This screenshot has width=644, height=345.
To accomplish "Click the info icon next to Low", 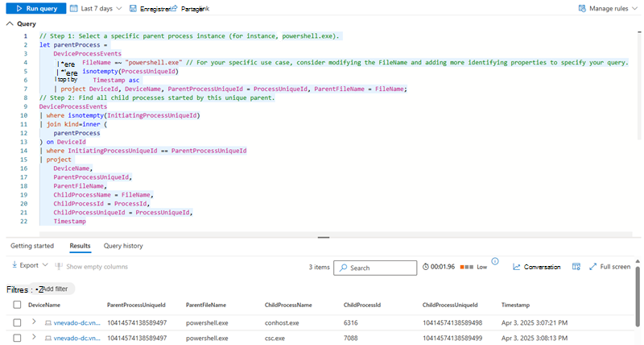I will (495, 261).
